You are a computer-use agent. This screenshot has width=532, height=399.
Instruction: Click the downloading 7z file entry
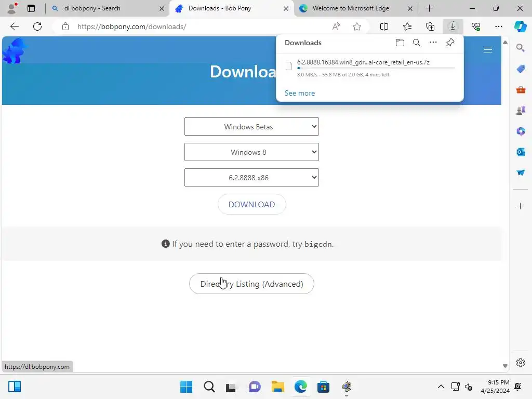pos(370,68)
